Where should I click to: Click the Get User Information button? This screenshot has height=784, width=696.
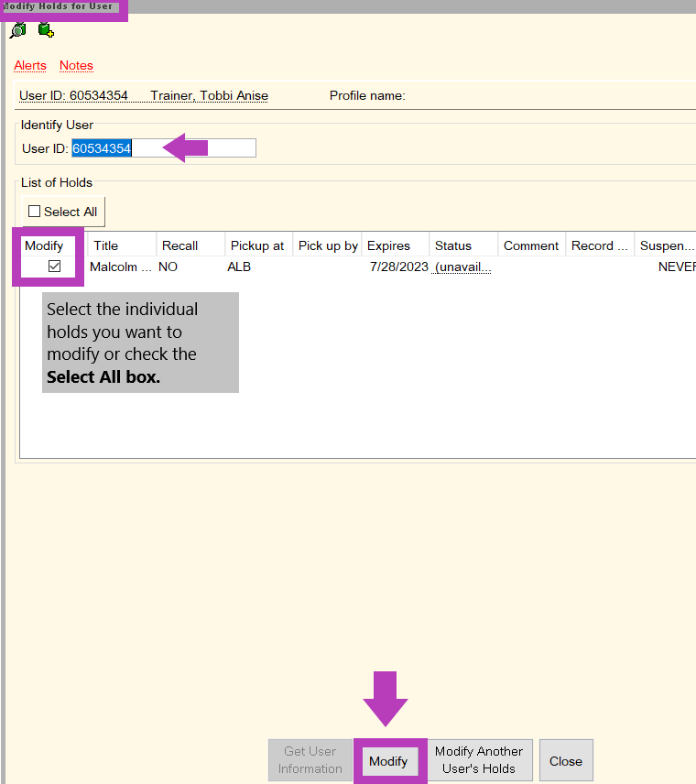(x=310, y=760)
